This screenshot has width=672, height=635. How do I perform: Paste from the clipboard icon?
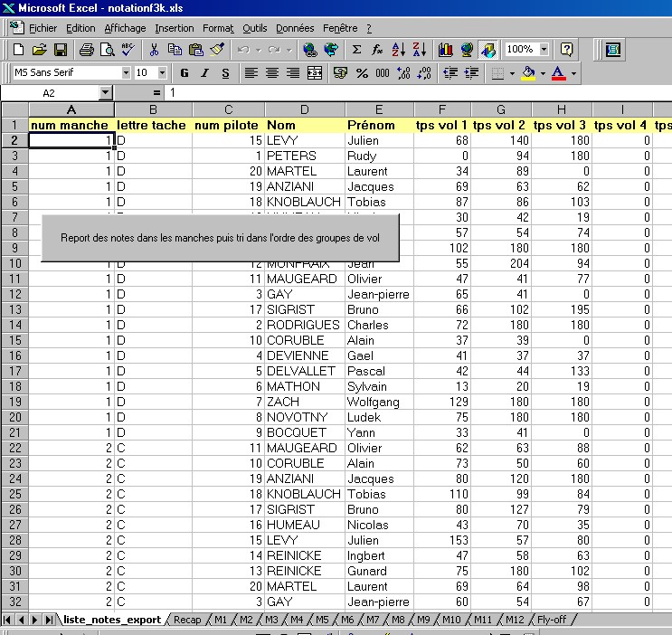(196, 50)
